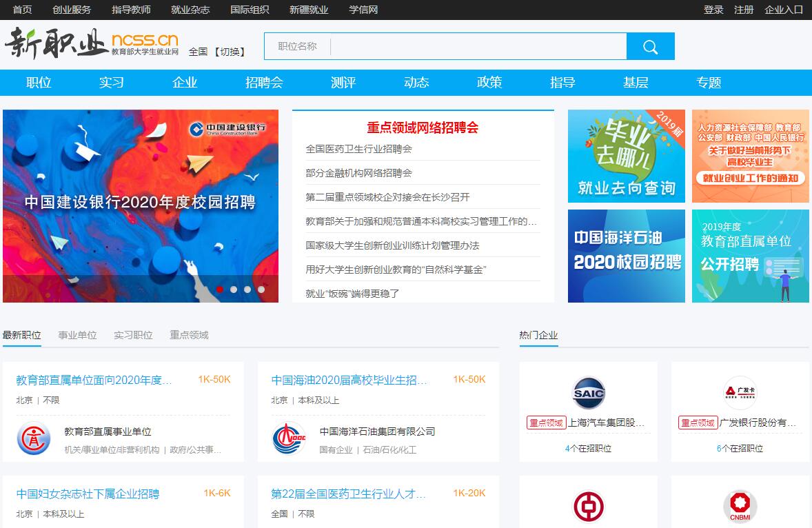This screenshot has width=812, height=528.
Task: Select the last carousel indicator dot
Action: [261, 290]
